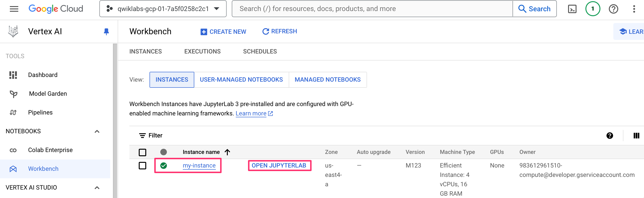Open the three-dot settings menu
The height and width of the screenshot is (198, 644).
(x=634, y=9)
